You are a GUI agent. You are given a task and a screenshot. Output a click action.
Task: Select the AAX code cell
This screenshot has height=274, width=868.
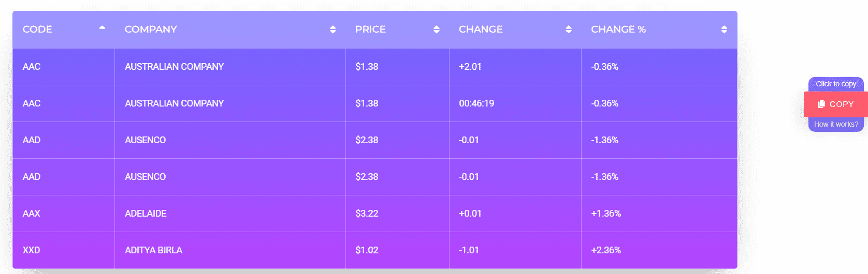click(x=32, y=214)
